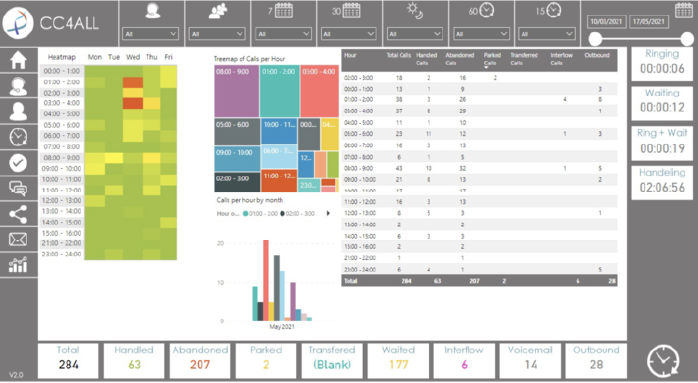Open the checkmark sidebar icon

point(18,163)
